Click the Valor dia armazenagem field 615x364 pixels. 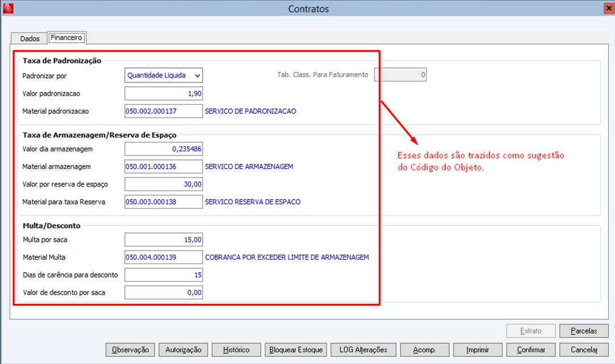[x=163, y=149]
